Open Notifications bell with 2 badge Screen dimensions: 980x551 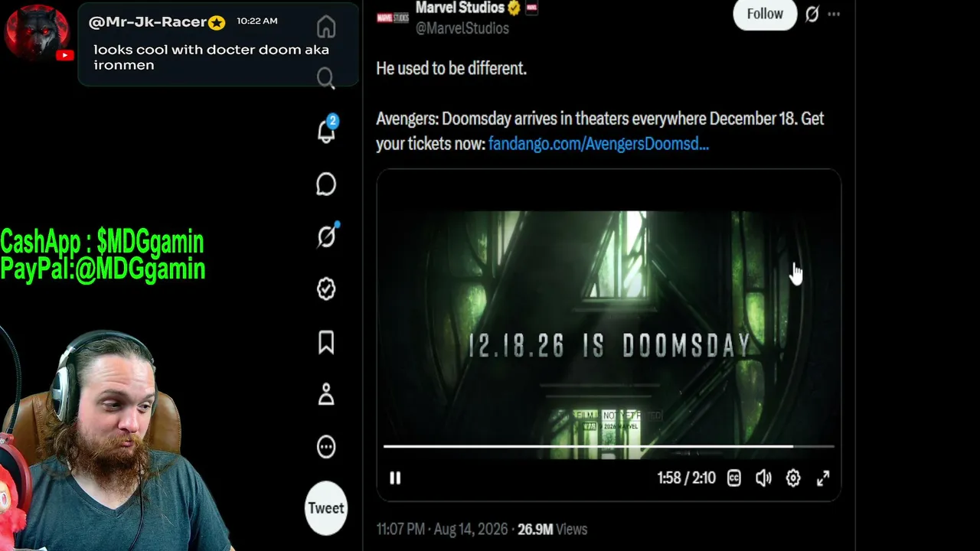coord(327,131)
